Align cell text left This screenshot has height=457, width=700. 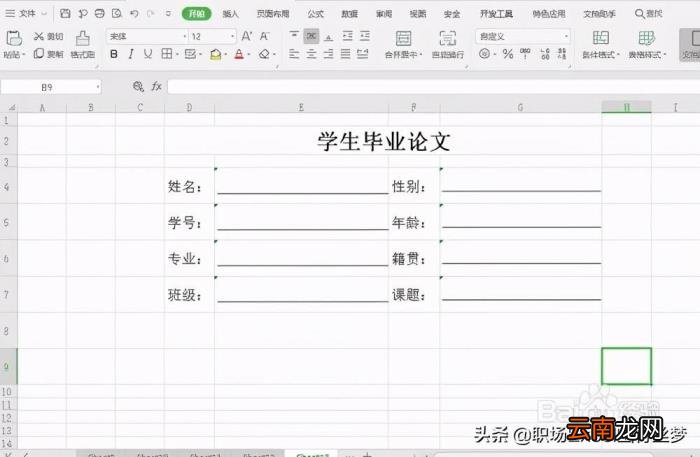tap(294, 54)
